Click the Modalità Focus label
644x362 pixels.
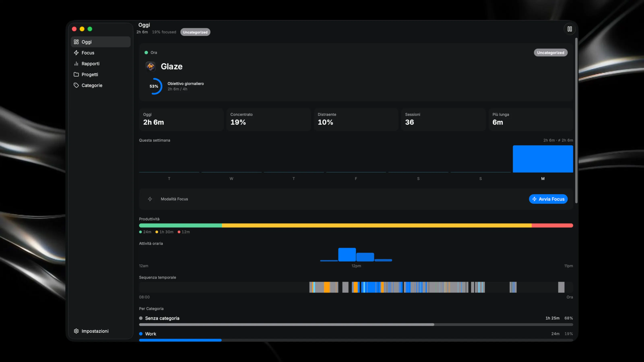(174, 199)
